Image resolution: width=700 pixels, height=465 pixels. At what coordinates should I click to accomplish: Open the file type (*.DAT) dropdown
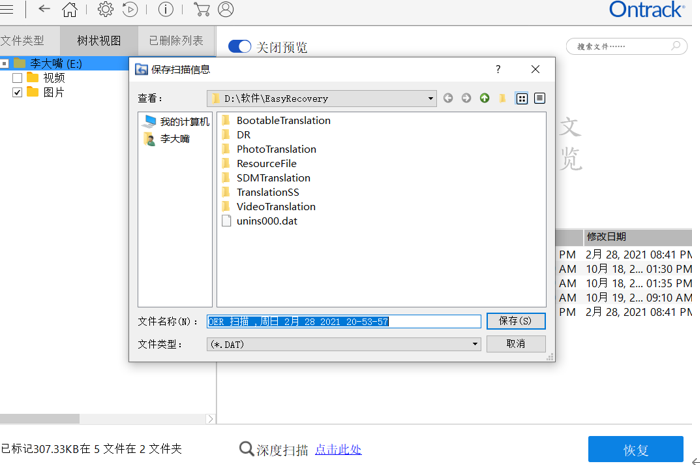[x=343, y=344]
